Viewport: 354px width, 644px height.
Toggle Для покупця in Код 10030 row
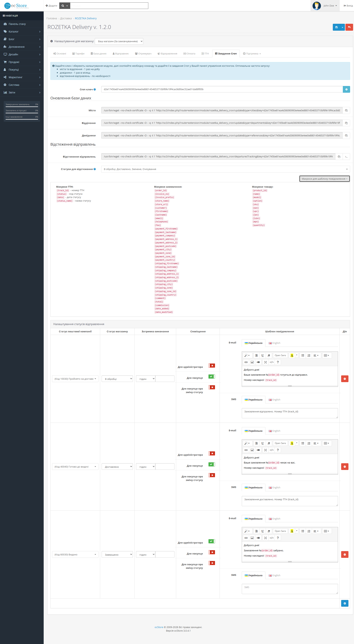click(x=212, y=377)
